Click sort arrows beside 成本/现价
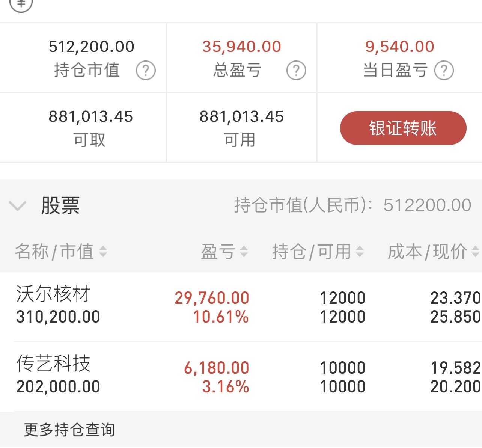Image resolution: width=482 pixels, height=448 pixels. 475,252
